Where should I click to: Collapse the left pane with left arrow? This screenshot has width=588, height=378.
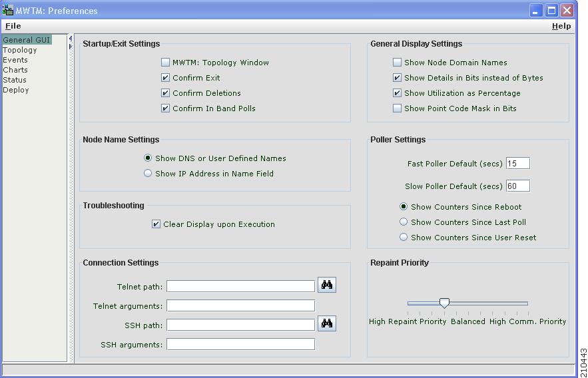click(71, 39)
